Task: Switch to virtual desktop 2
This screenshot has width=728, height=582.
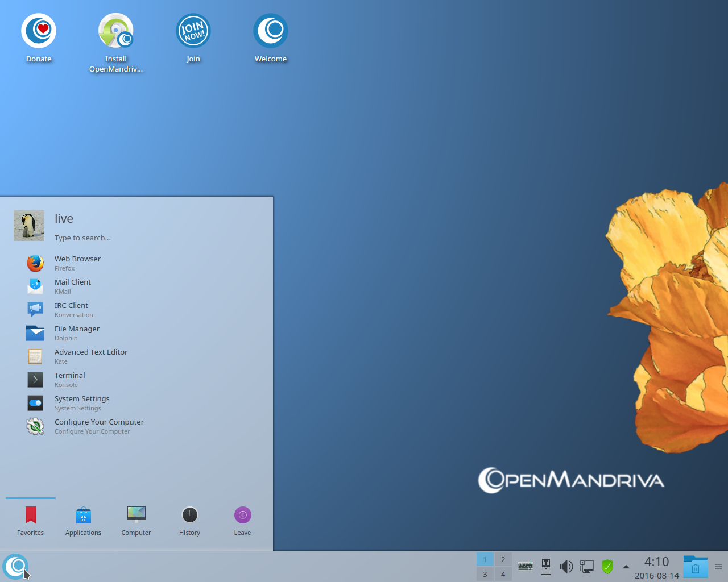Action: tap(503, 559)
